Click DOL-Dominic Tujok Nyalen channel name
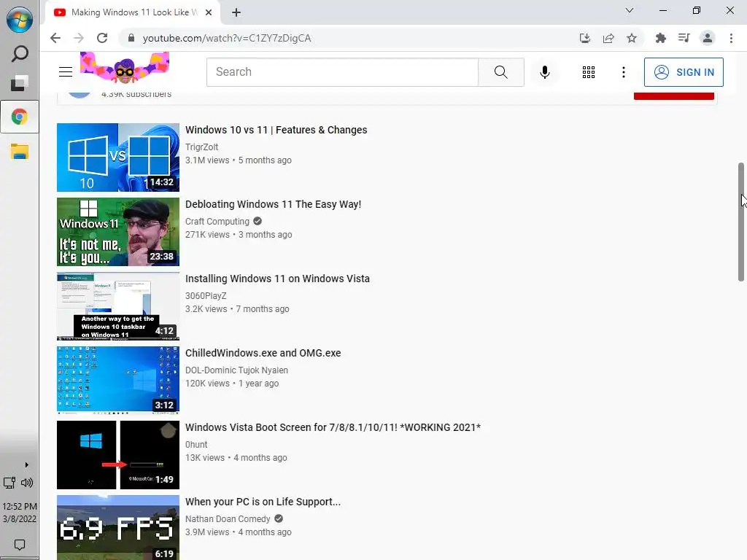The image size is (747, 560). tap(236, 370)
